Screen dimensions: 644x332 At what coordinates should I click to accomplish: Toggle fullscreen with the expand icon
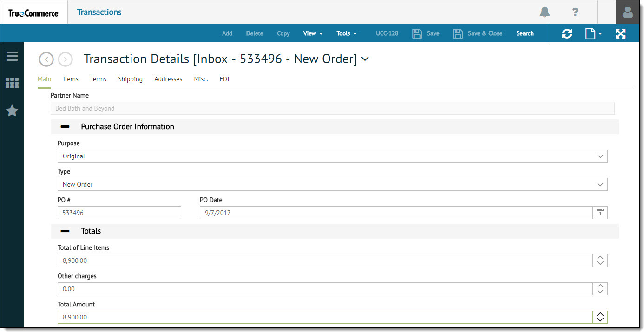point(621,33)
